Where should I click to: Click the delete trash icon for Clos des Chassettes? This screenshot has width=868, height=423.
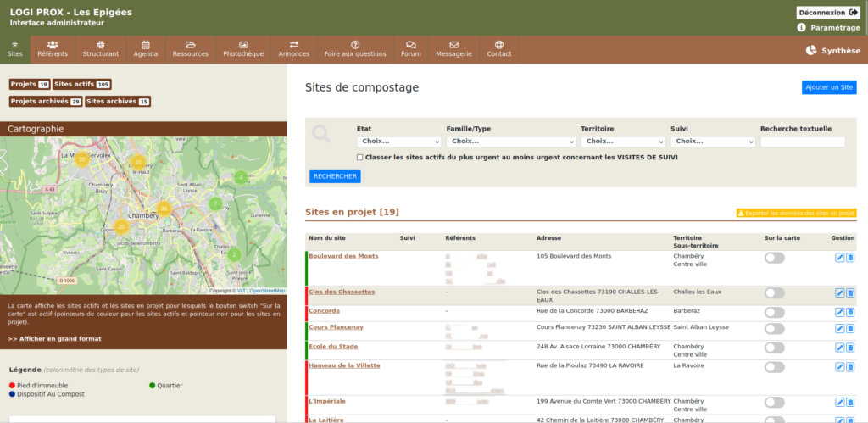[x=850, y=293]
